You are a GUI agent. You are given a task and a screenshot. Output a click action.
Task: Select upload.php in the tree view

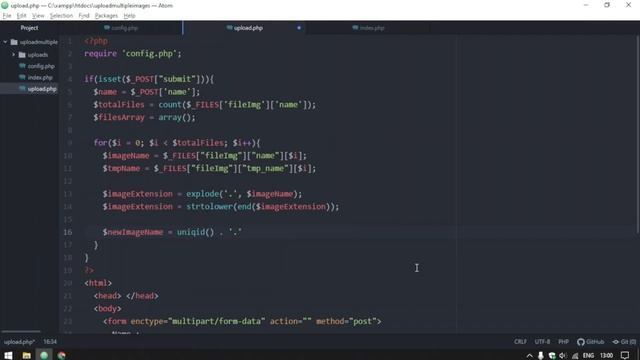tap(42, 89)
